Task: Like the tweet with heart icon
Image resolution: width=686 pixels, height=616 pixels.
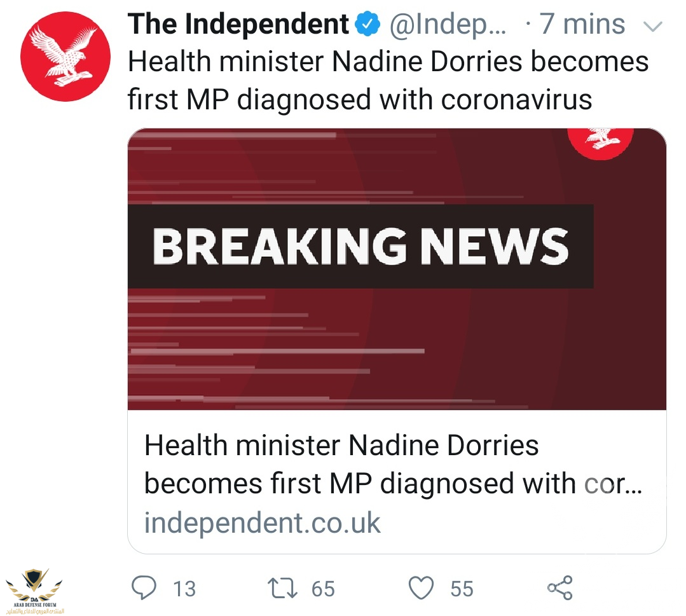Action: [421, 587]
